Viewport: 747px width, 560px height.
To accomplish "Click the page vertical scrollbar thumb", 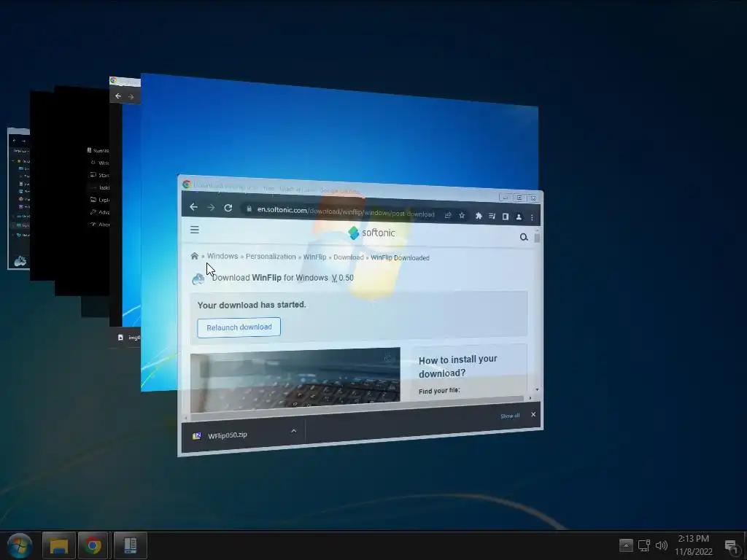I will pos(537,237).
